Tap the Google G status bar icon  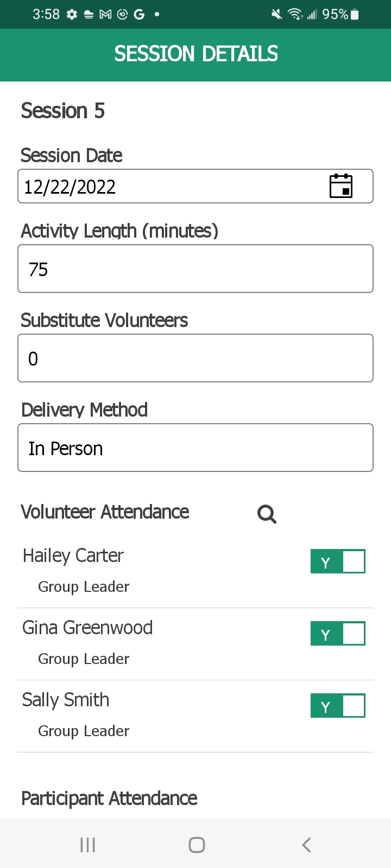coord(140,15)
